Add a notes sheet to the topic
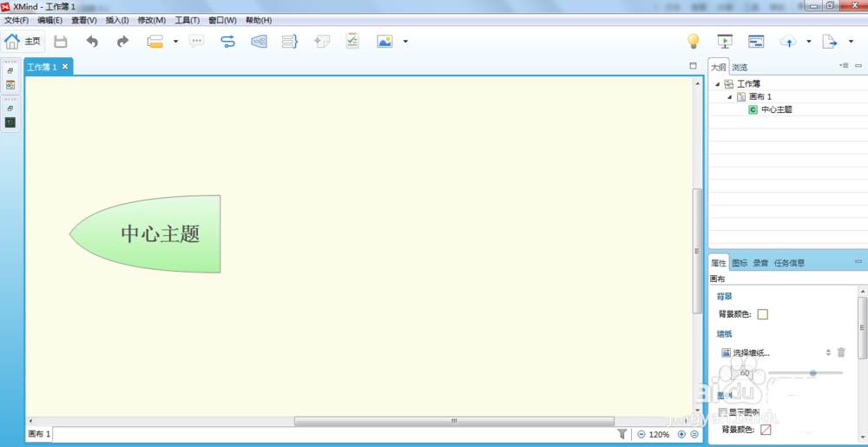Image resolution: width=868 pixels, height=447 pixels. [322, 42]
